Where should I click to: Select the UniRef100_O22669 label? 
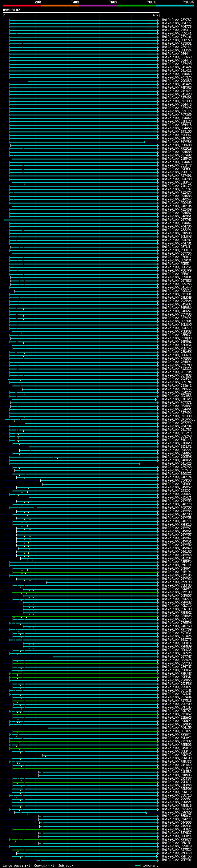(176, 57)
